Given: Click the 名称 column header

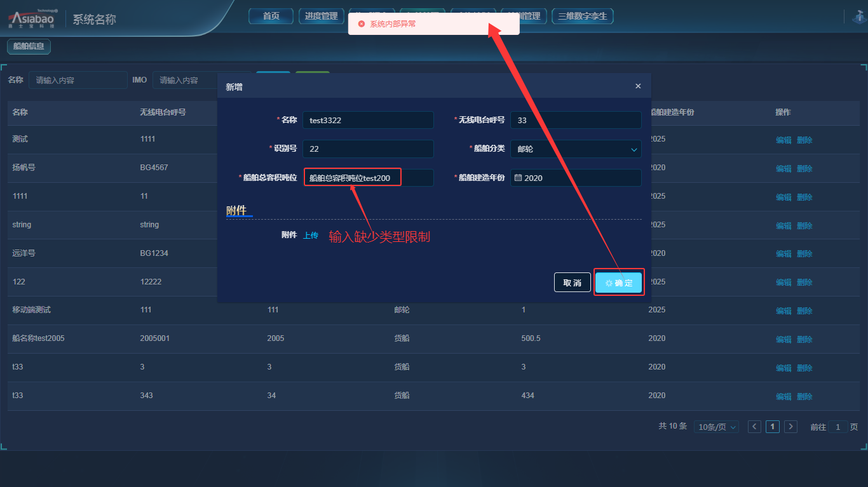Looking at the screenshot, I should coord(20,112).
